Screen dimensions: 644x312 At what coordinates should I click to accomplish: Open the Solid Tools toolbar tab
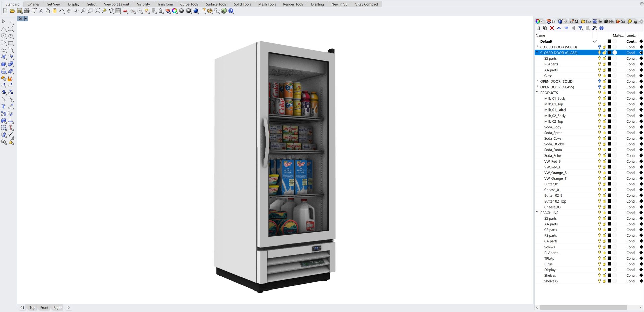243,4
